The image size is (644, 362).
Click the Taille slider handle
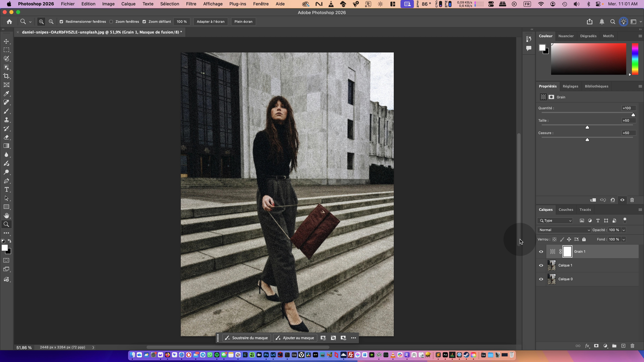point(587,127)
